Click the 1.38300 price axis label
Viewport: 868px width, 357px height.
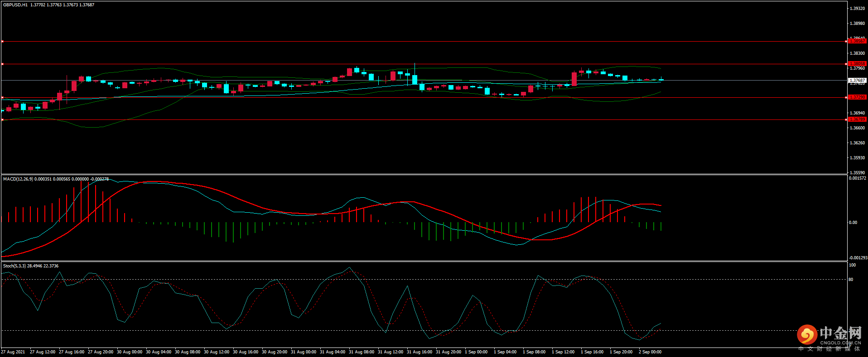(x=857, y=53)
